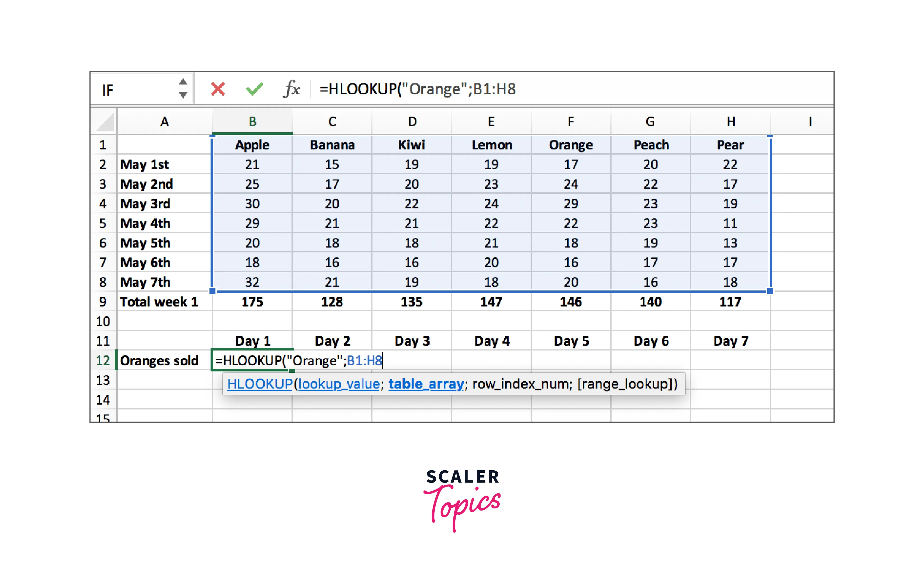The height and width of the screenshot is (582, 924).
Task: Click the Total week 1 cell
Action: pyautogui.click(x=159, y=302)
